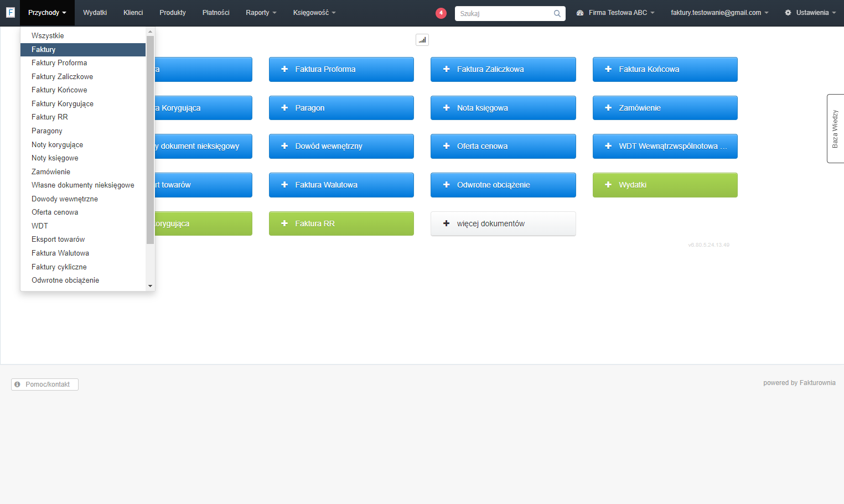Add a new Oferta cenowa
Image resolution: width=844 pixels, height=504 pixels.
click(x=503, y=146)
